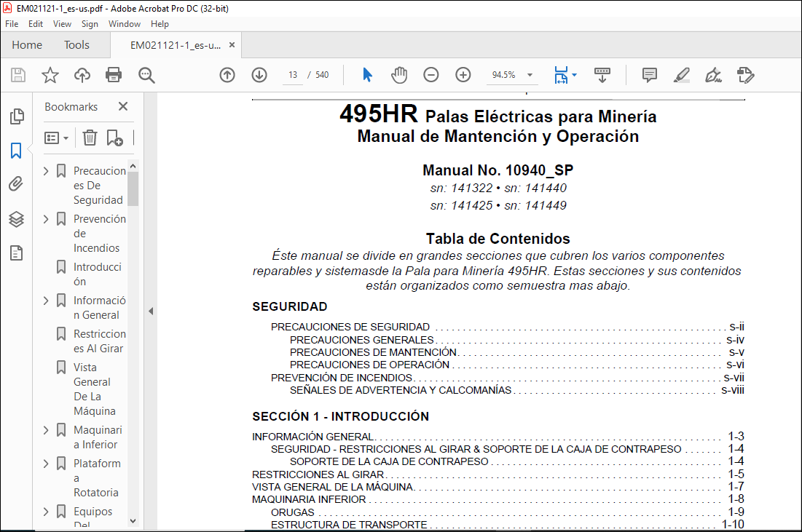Open the Edit menu
The image size is (802, 532).
click(35, 24)
